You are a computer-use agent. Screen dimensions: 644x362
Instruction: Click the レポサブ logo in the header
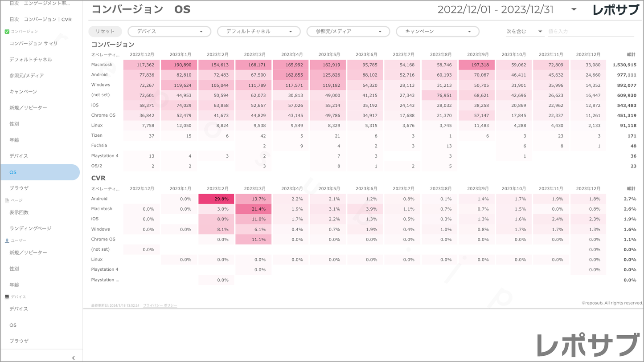click(615, 10)
